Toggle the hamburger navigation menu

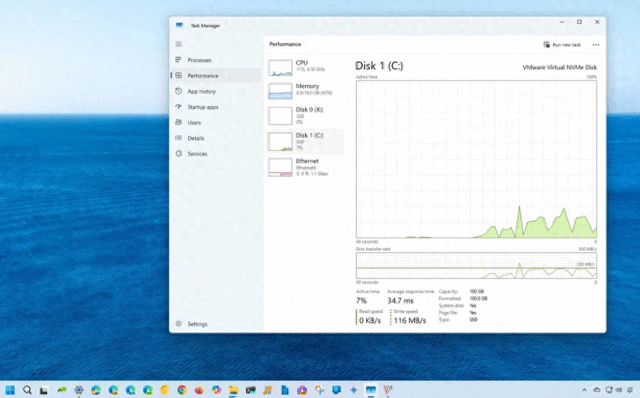[178, 44]
